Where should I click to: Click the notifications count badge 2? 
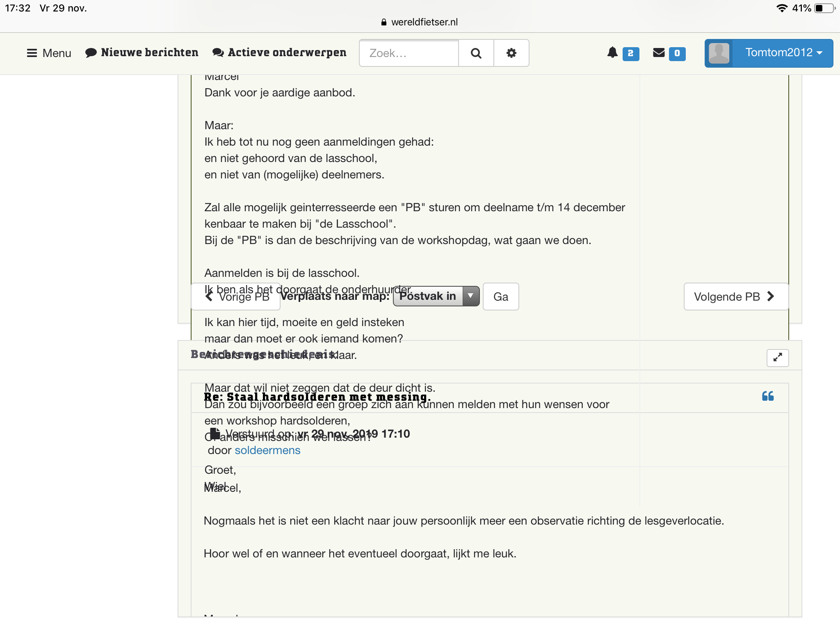[630, 53]
